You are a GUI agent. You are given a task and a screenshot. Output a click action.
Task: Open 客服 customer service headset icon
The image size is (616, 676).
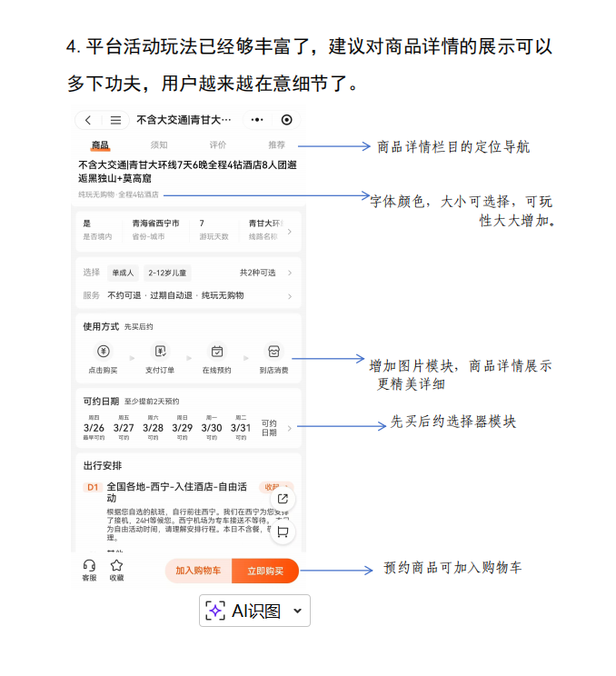[89, 565]
